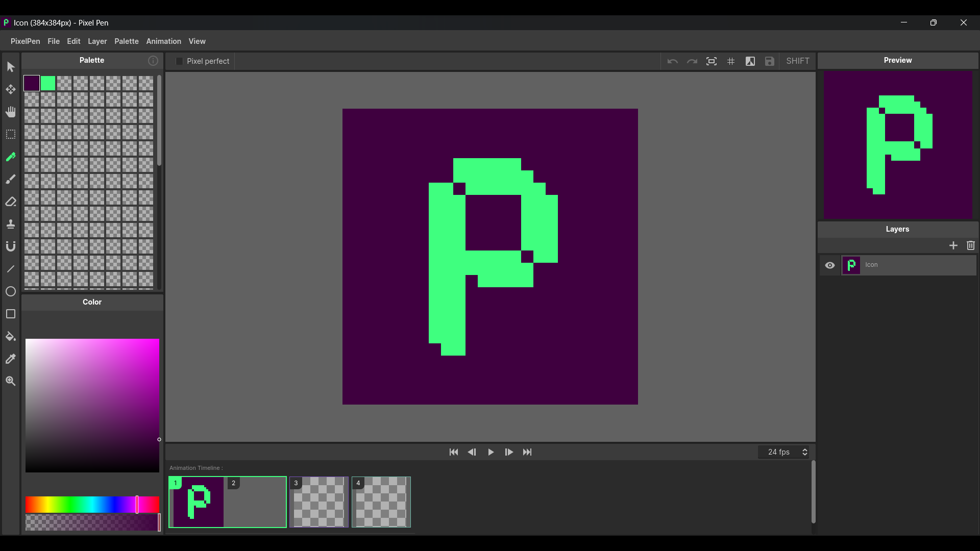The image size is (980, 551).
Task: Select the Stamp tool
Action: click(11, 224)
